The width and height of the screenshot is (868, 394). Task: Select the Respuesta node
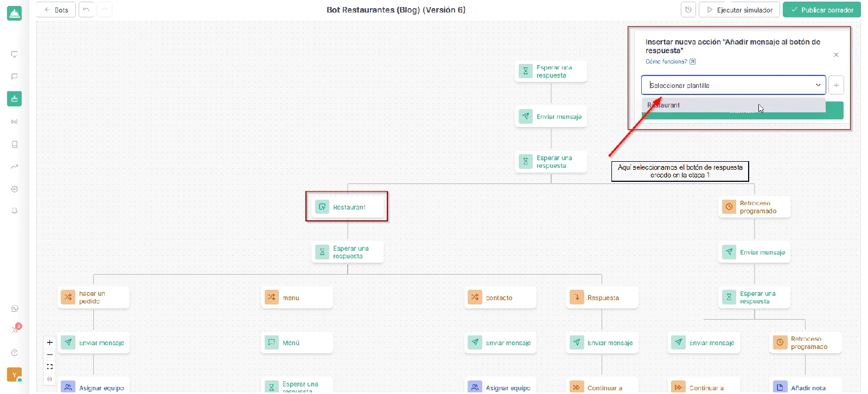click(x=602, y=297)
